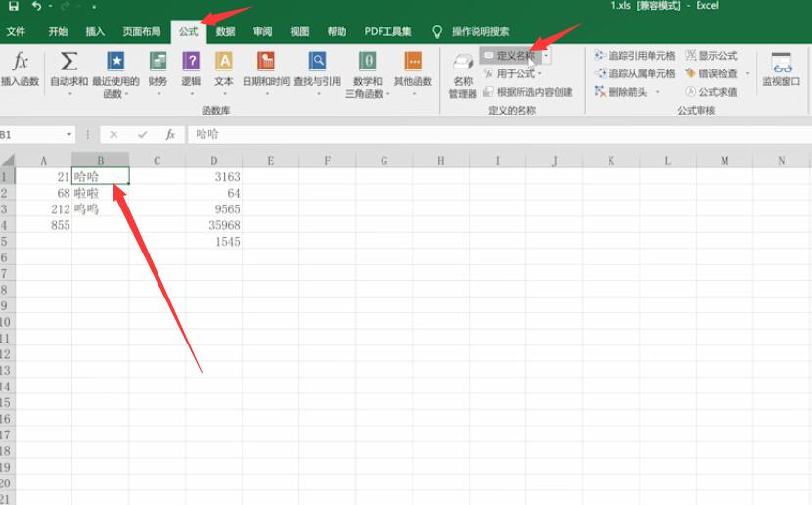Screen dimensions: 812x505
Task: Open the Name Manager
Action: pos(463,75)
